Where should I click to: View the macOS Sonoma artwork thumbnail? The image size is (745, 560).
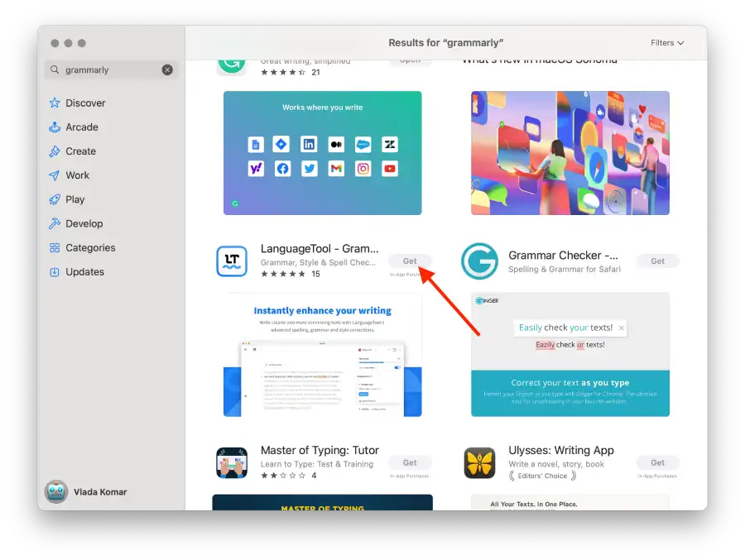pos(570,153)
